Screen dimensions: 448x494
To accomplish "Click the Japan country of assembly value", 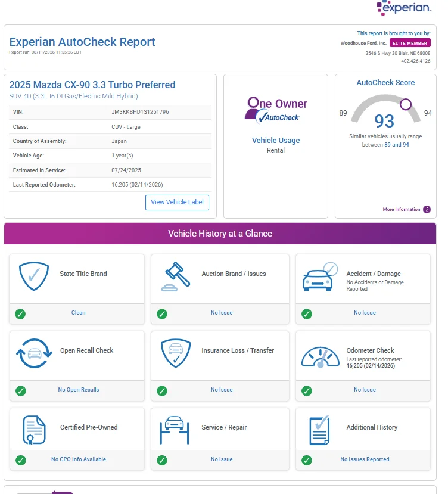I will 119,141.
